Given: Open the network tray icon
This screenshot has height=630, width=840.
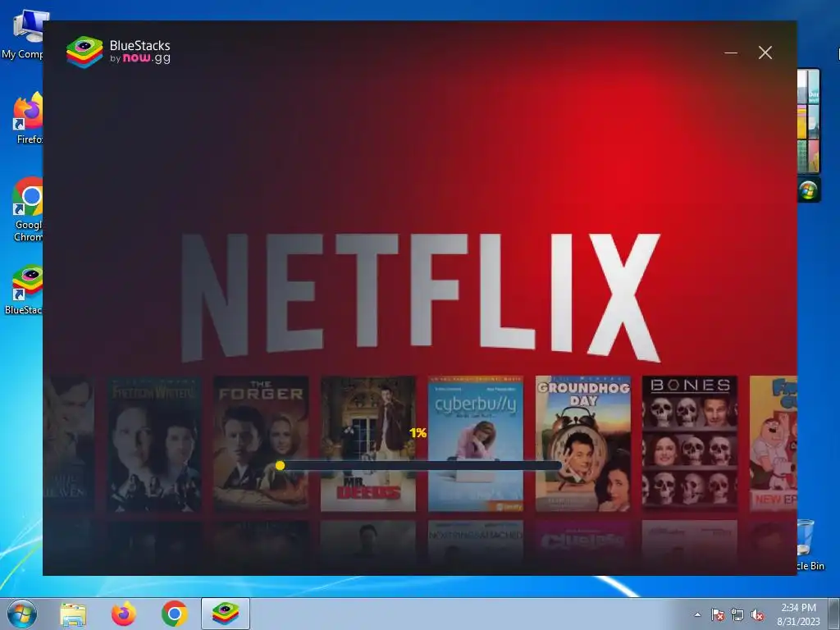Looking at the screenshot, I should click(737, 614).
